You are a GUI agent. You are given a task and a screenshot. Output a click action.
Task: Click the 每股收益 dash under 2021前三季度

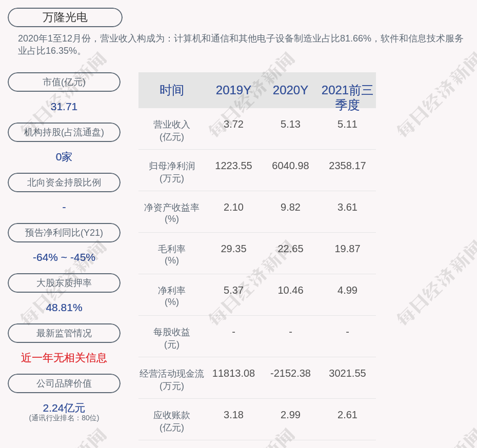[347, 332]
